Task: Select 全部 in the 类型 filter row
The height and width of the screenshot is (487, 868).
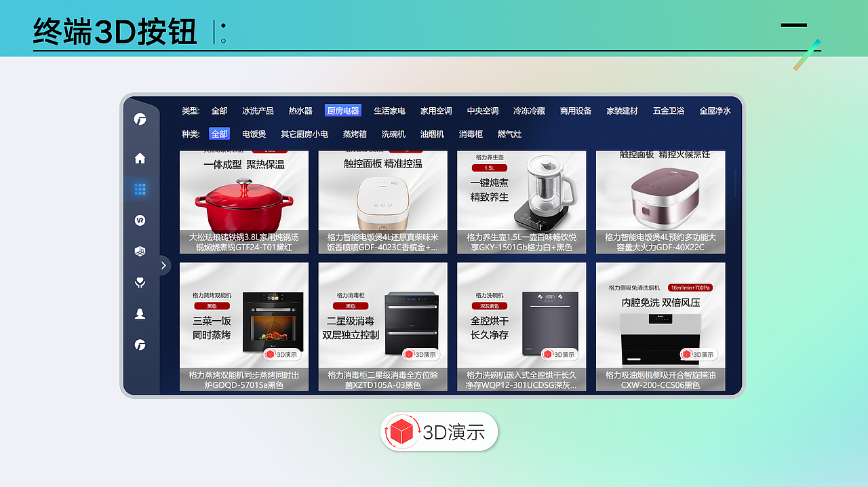Action: coord(219,111)
